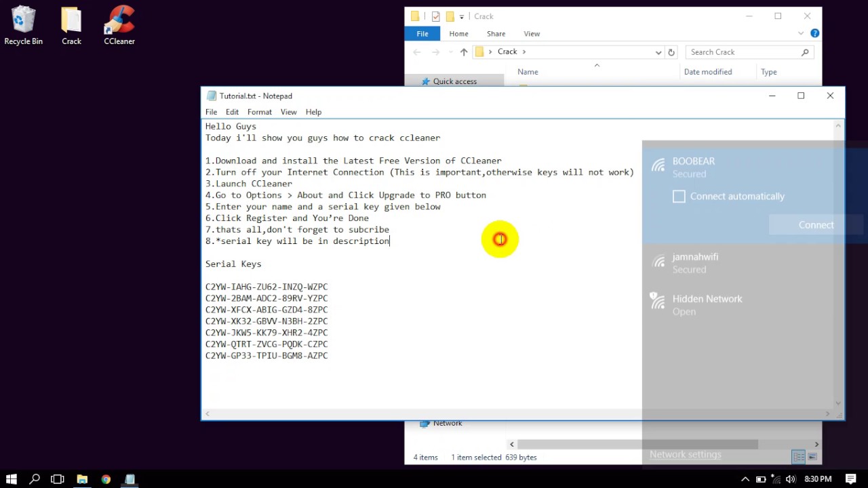Open Explorer View ribbon tab
Viewport: 868px width, 488px height.
(x=532, y=34)
